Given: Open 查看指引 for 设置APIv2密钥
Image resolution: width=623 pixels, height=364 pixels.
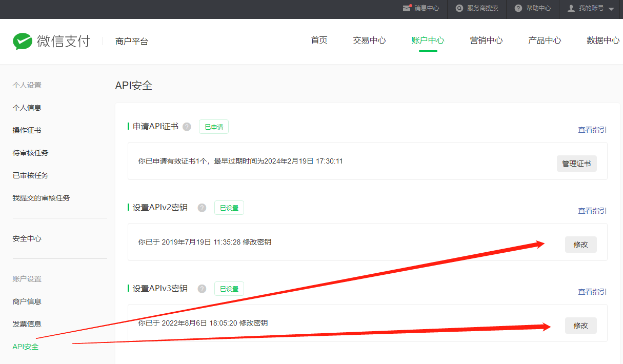Looking at the screenshot, I should (x=593, y=211).
